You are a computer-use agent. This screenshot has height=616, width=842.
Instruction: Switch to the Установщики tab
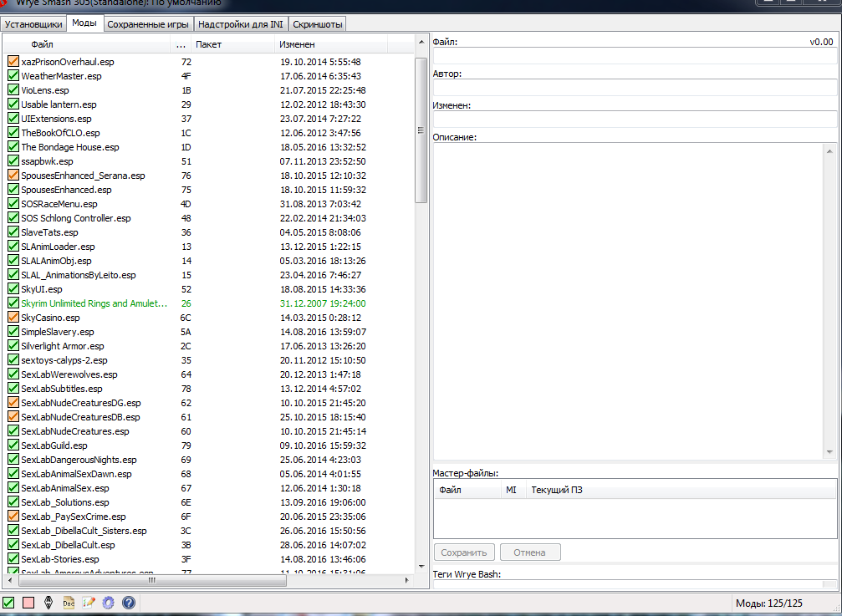pyautogui.click(x=33, y=24)
